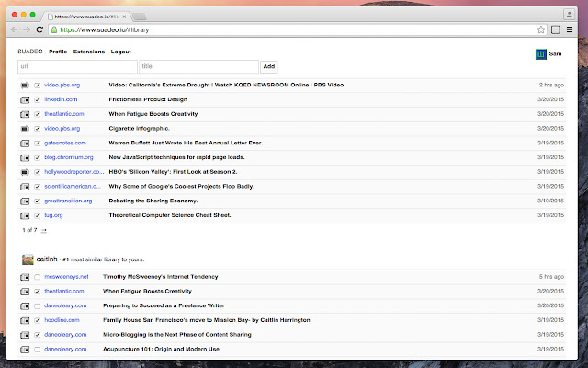The width and height of the screenshot is (588, 368).
Task: Click the icon beside Timothy McSweeney's row
Action: point(25,277)
